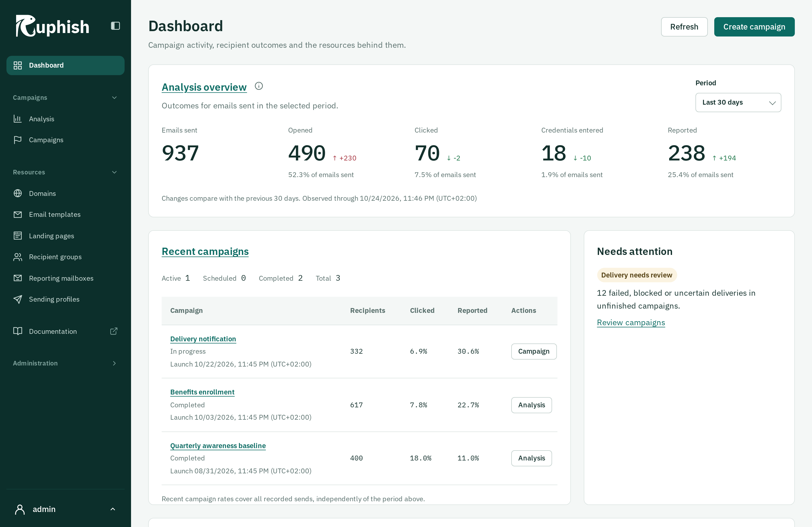Click the '52.3% of emails sent' text
812x527 pixels.
point(321,174)
